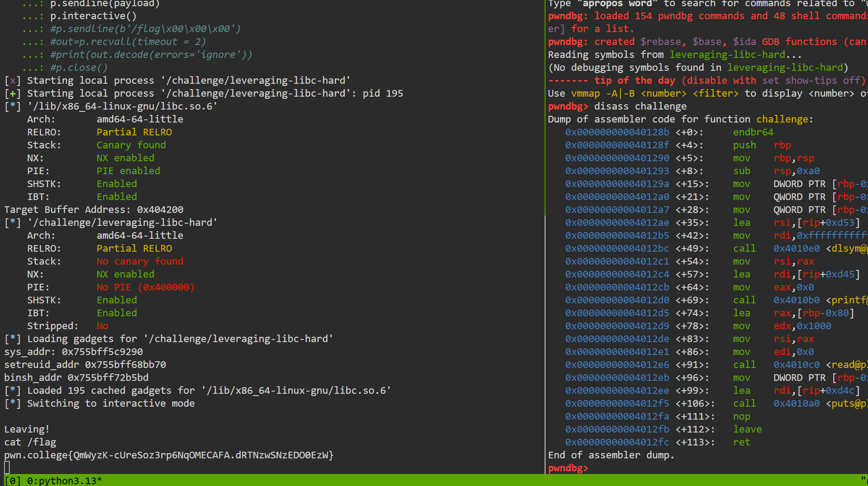This screenshot has height=486, width=868.
Task: Click the 'nop' instruction at offset +111
Action: coord(742,417)
